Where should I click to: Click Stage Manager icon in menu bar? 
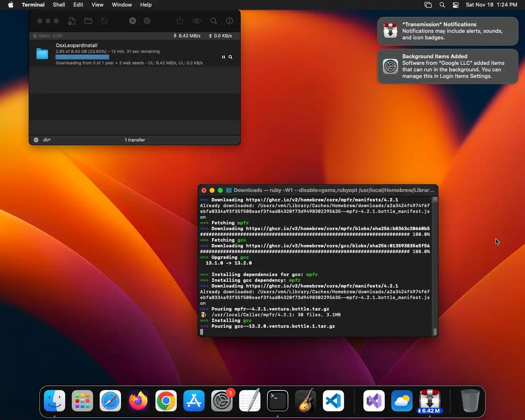click(428, 5)
